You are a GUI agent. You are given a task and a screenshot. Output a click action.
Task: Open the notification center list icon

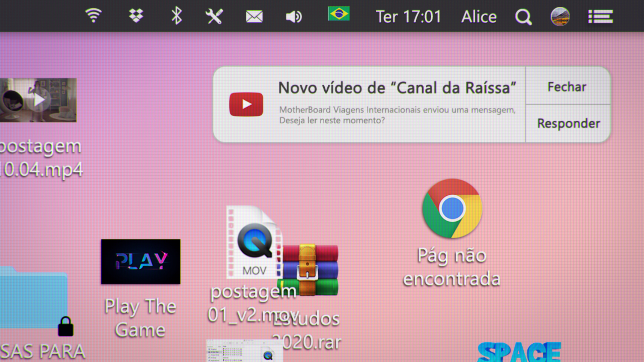coord(600,16)
